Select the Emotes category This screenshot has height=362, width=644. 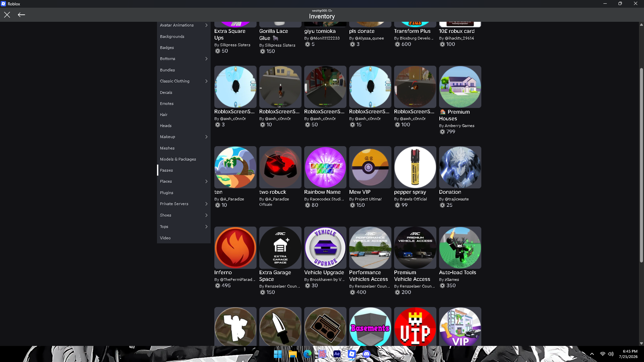tap(183, 104)
